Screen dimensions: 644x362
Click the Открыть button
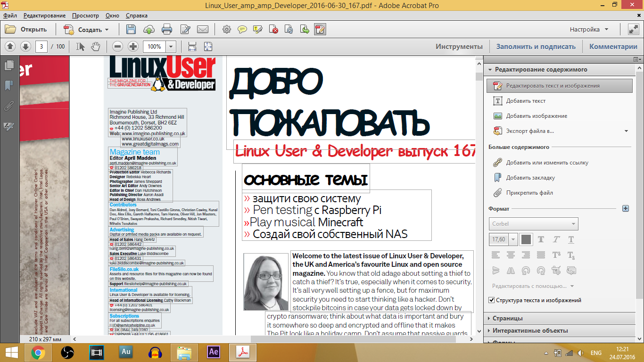click(x=26, y=29)
